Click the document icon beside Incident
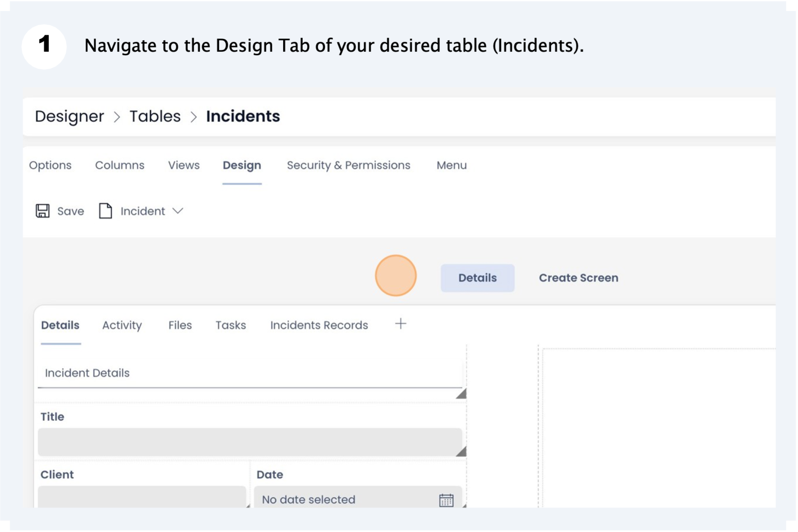Screen dimensions: 798x532 pos(105,211)
